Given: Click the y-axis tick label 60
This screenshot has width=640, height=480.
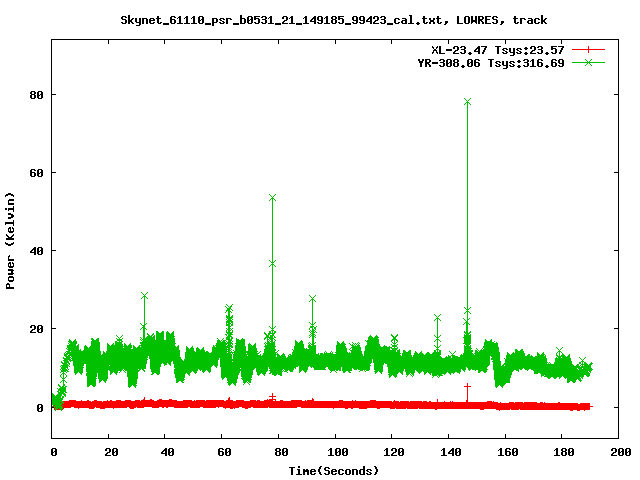Looking at the screenshot, I should 35,172.
